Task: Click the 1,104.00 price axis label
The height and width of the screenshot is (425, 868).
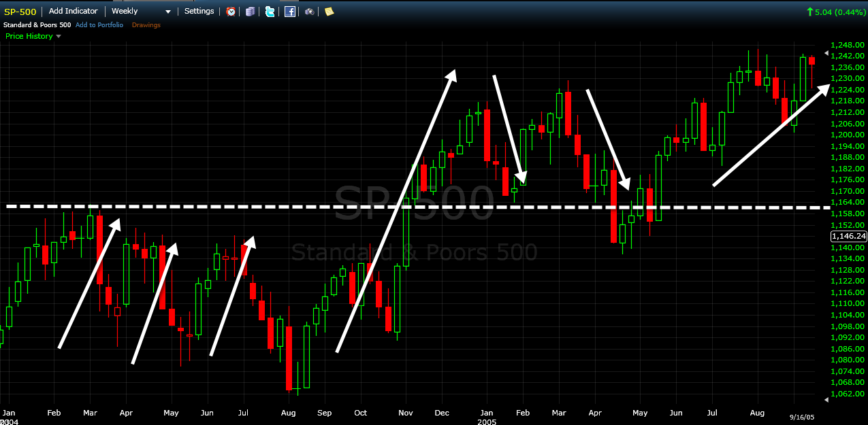Action: click(846, 315)
